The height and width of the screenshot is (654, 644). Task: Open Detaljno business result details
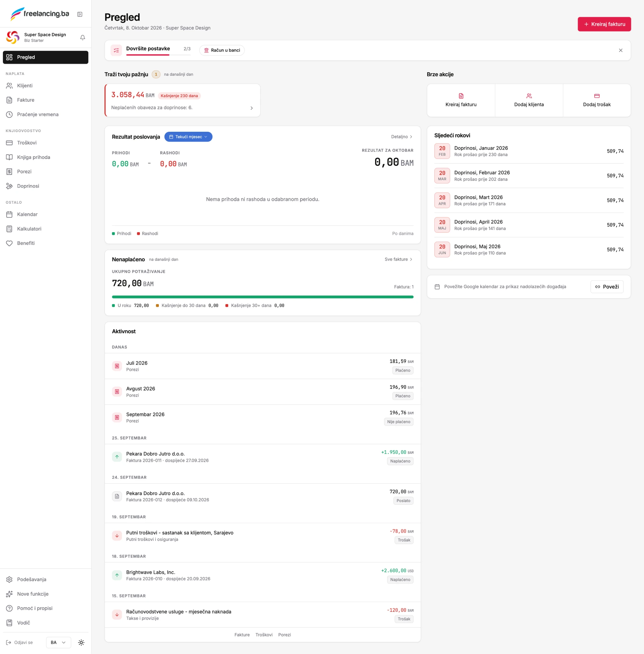pos(402,137)
